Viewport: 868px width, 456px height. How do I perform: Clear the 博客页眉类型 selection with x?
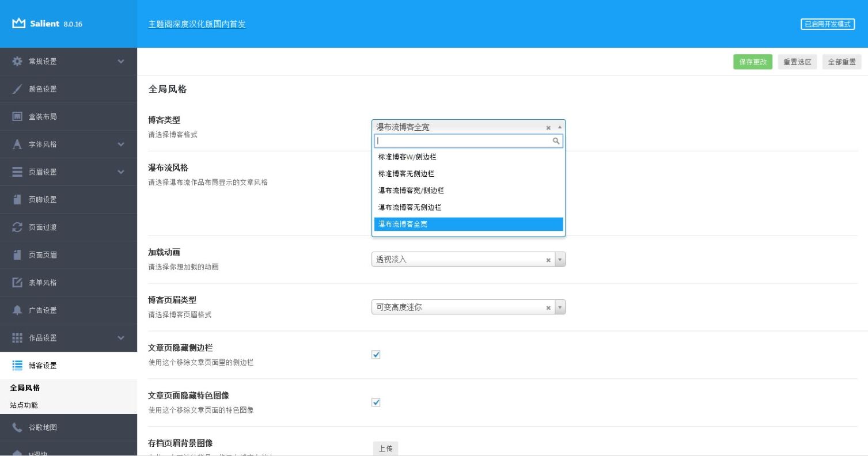[548, 308]
